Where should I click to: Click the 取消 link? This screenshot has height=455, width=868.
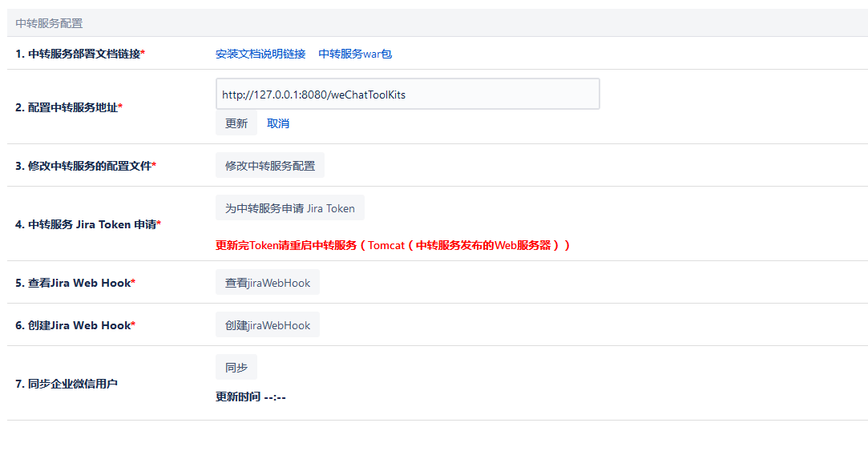278,123
